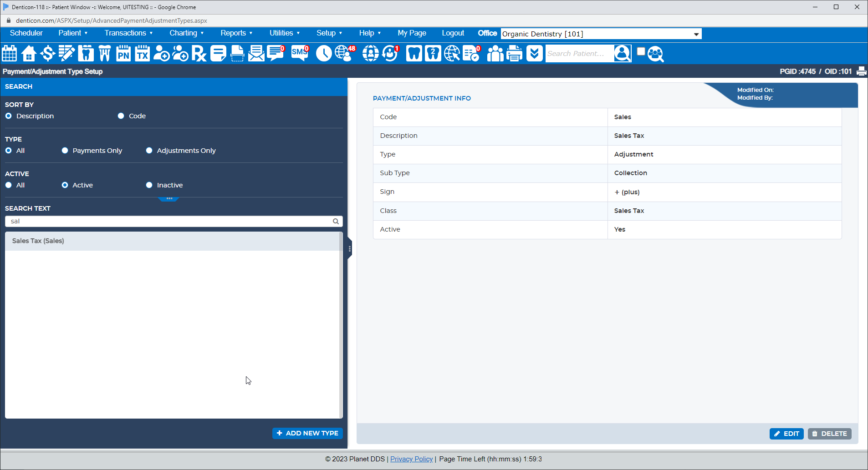This screenshot has height=470, width=868.
Task: Open the Patient menu dropdown
Action: (73, 33)
